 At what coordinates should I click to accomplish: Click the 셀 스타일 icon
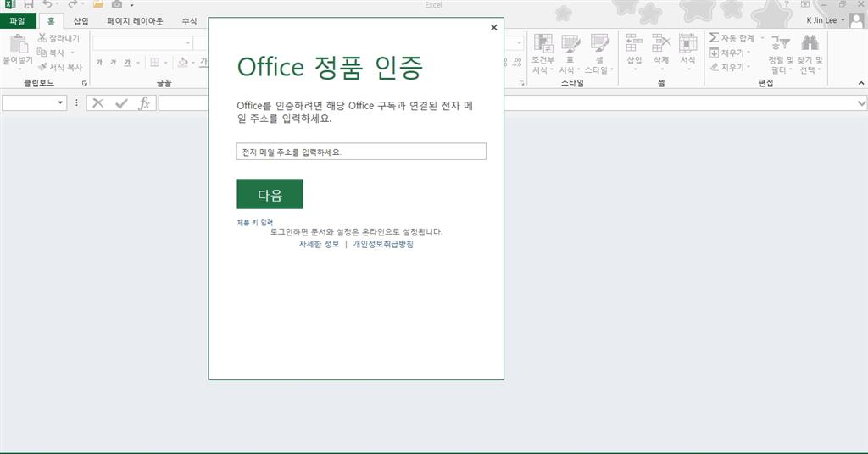click(x=599, y=44)
